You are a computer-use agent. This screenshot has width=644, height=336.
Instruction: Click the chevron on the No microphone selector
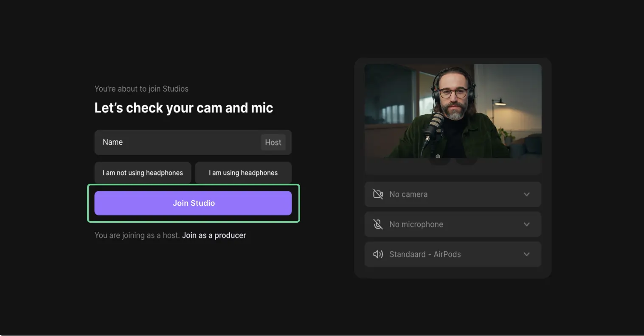click(x=526, y=224)
